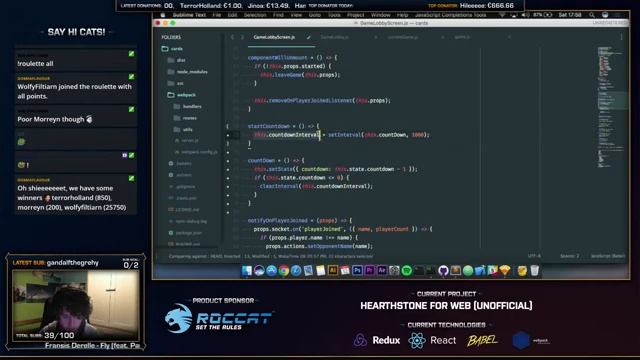Click the volume icon in menu bar

pyautogui.click(x=526, y=15)
